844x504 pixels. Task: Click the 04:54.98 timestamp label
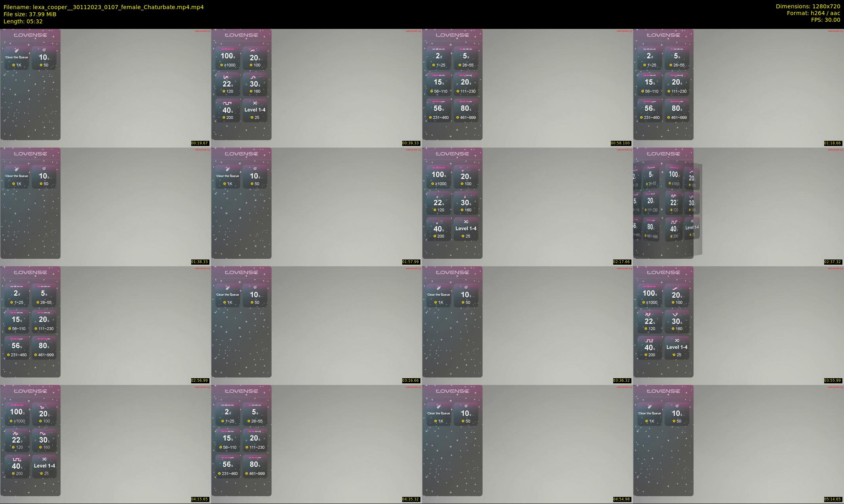[622, 499]
